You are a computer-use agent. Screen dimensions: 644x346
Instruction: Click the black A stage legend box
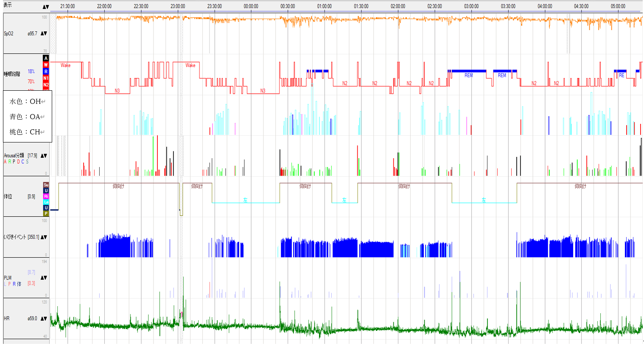[x=46, y=59]
